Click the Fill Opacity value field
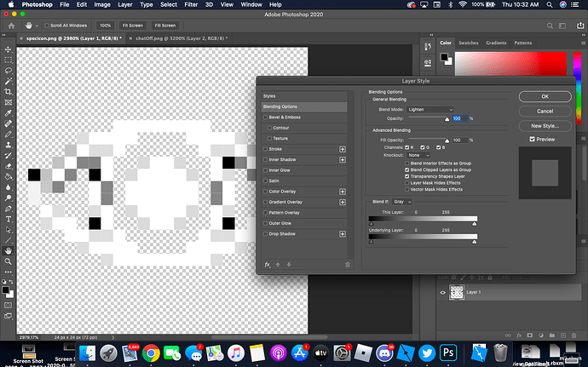This screenshot has height=367, width=588. pos(460,140)
